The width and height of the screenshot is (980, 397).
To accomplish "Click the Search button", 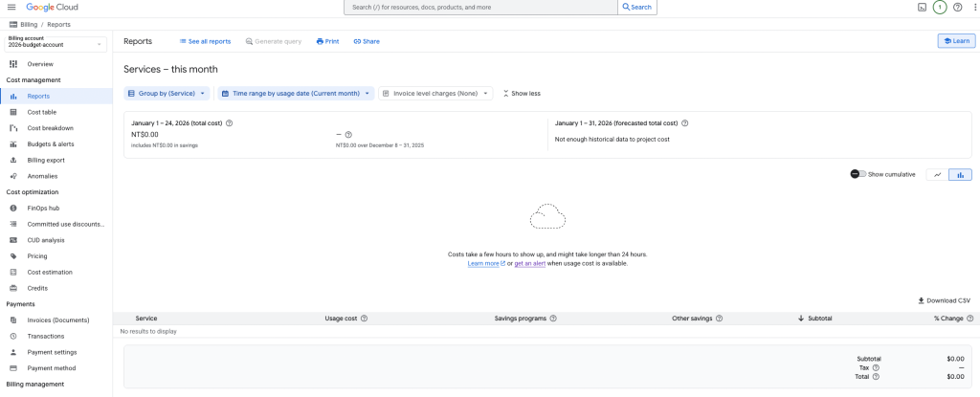I will [x=636, y=7].
